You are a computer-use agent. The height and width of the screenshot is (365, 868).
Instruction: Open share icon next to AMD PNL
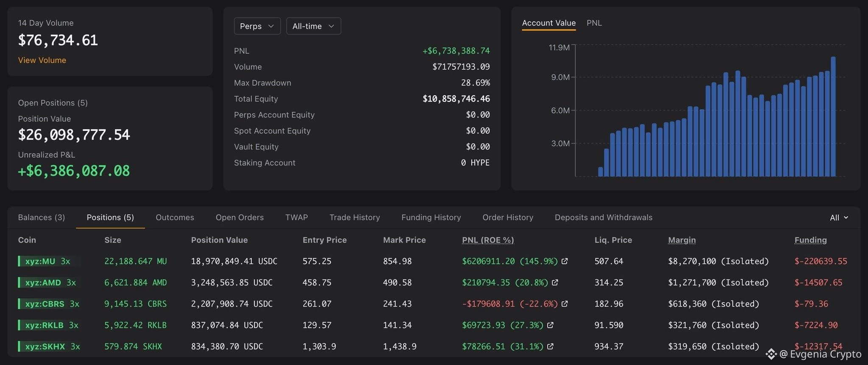coord(555,282)
